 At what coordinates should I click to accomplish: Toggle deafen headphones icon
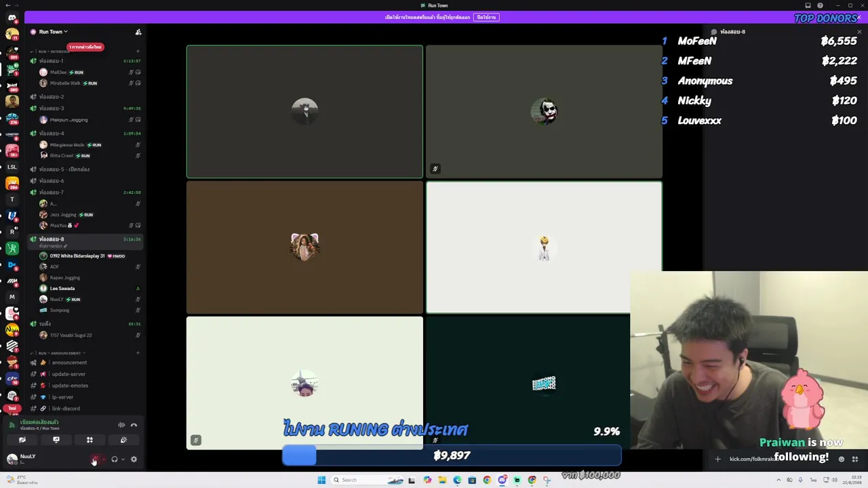[115, 460]
